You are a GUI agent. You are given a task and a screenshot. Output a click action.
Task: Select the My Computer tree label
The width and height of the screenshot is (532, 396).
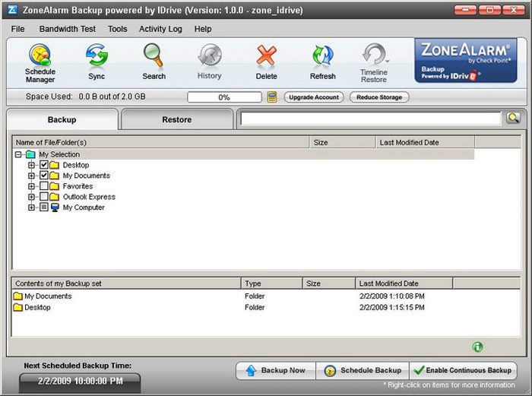tap(84, 208)
